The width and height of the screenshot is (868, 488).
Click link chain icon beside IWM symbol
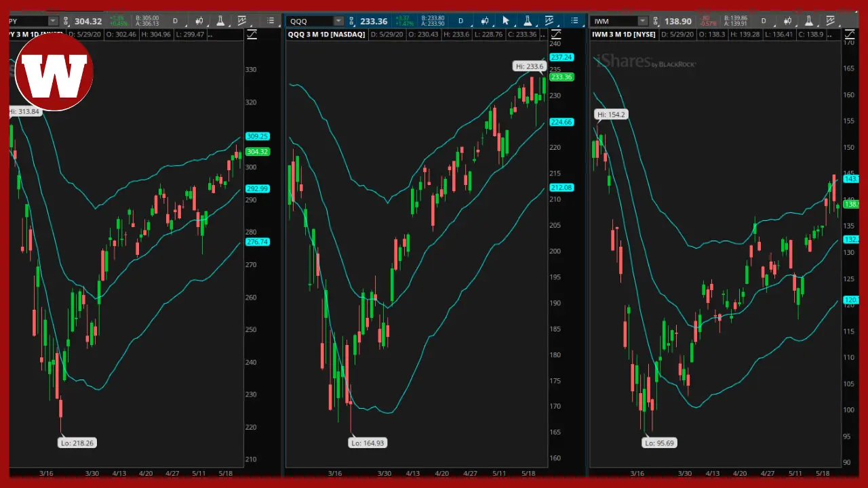click(655, 21)
